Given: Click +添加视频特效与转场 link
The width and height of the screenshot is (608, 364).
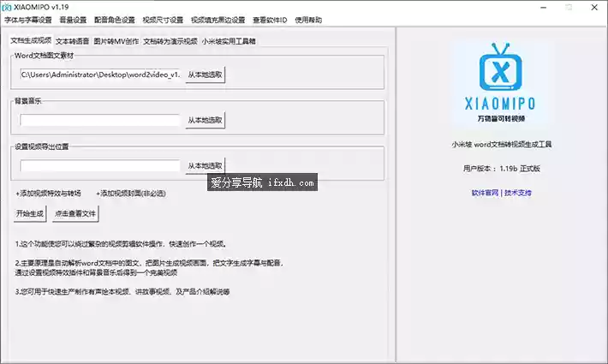Looking at the screenshot, I should coord(48,194).
